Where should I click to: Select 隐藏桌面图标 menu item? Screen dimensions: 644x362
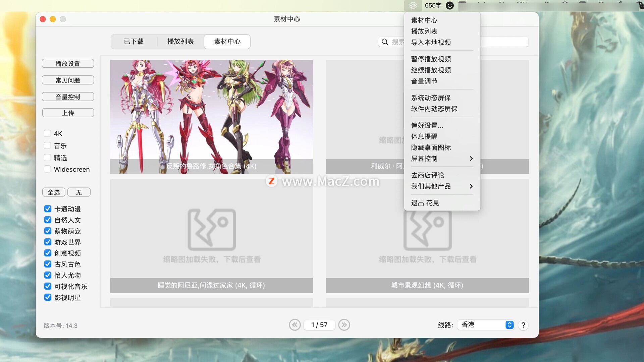(x=442, y=147)
